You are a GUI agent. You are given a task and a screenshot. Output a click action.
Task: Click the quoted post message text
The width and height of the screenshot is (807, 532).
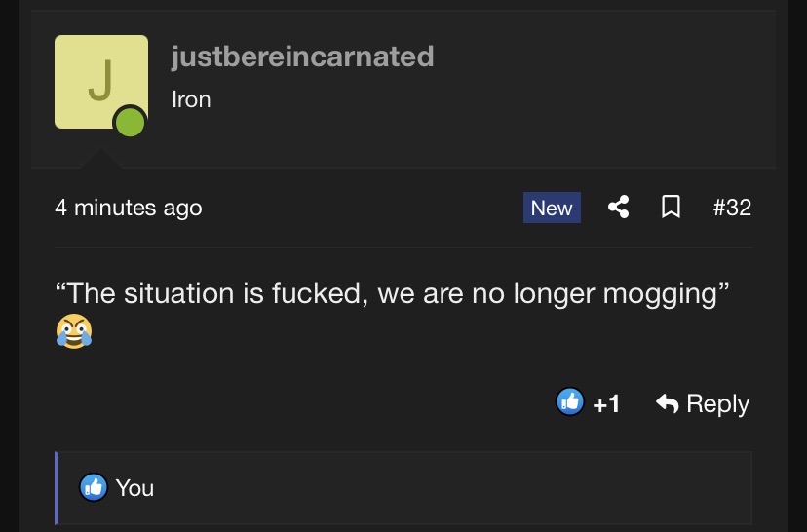(394, 293)
